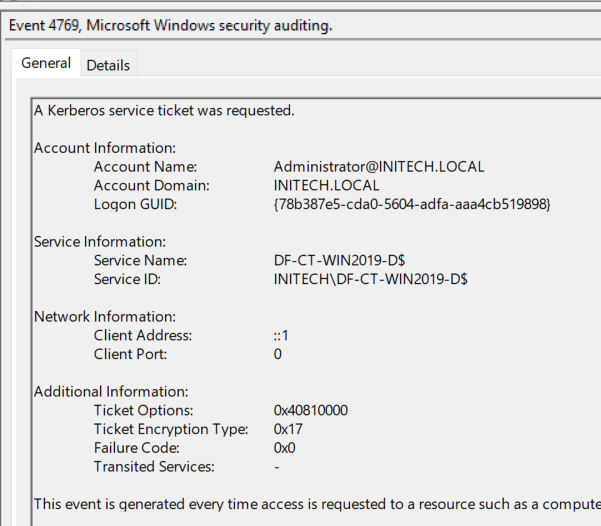Viewport: 601px width, 526px height.
Task: Click the Ticket Encryption Type value 0x17
Action: (x=288, y=429)
